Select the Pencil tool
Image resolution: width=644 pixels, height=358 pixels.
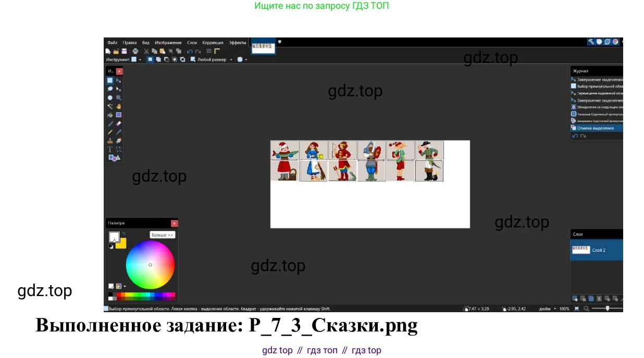pos(110,132)
